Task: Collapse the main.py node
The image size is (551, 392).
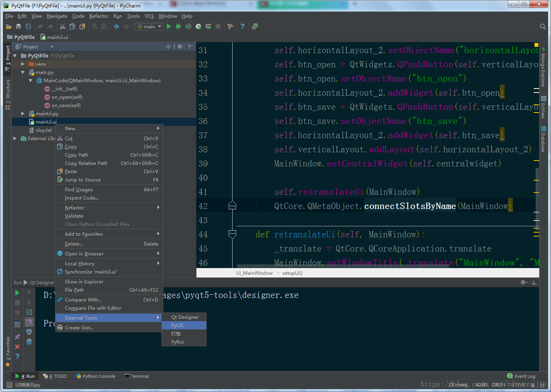Action: [x=22, y=72]
